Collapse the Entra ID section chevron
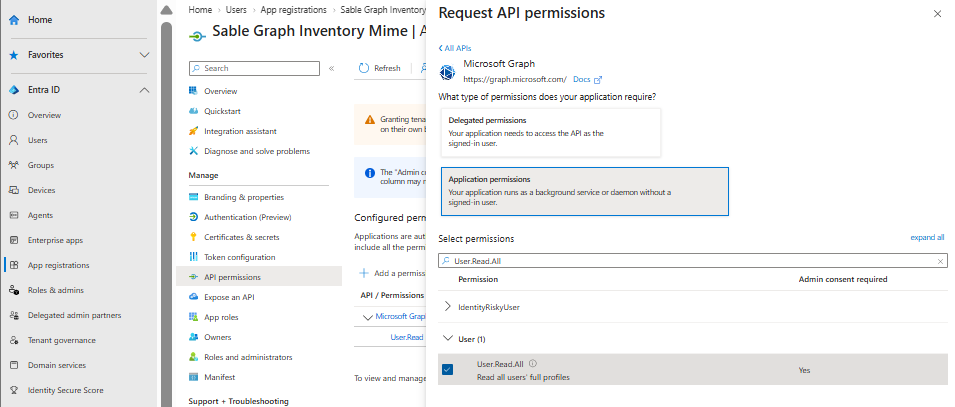The height and width of the screenshot is (407, 955). pos(144,90)
